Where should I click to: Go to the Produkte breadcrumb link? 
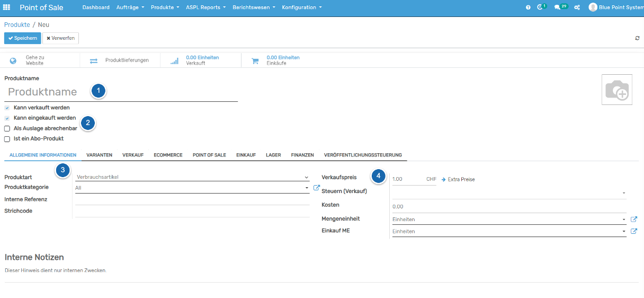[x=17, y=25]
